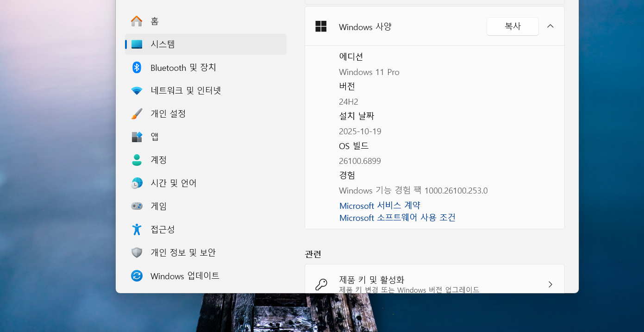644x332 pixels.
Task: Click the Wi-Fi icon for 네트워크 및 인터넷
Action: click(137, 91)
